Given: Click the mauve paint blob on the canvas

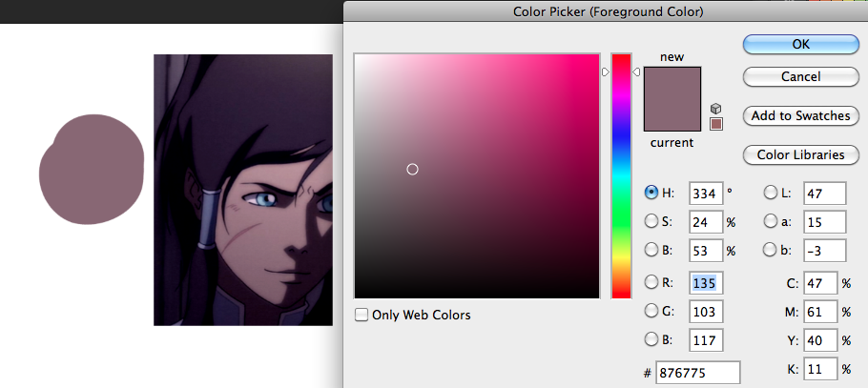Looking at the screenshot, I should [92, 170].
